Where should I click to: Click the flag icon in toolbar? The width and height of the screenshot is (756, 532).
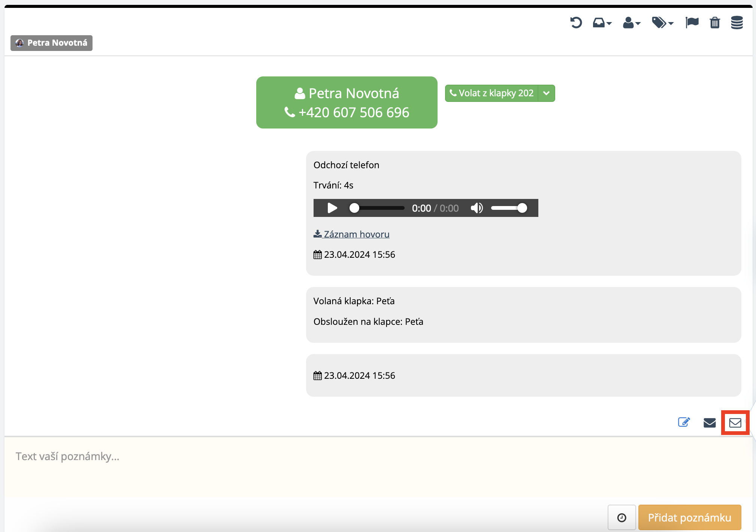pyautogui.click(x=692, y=23)
